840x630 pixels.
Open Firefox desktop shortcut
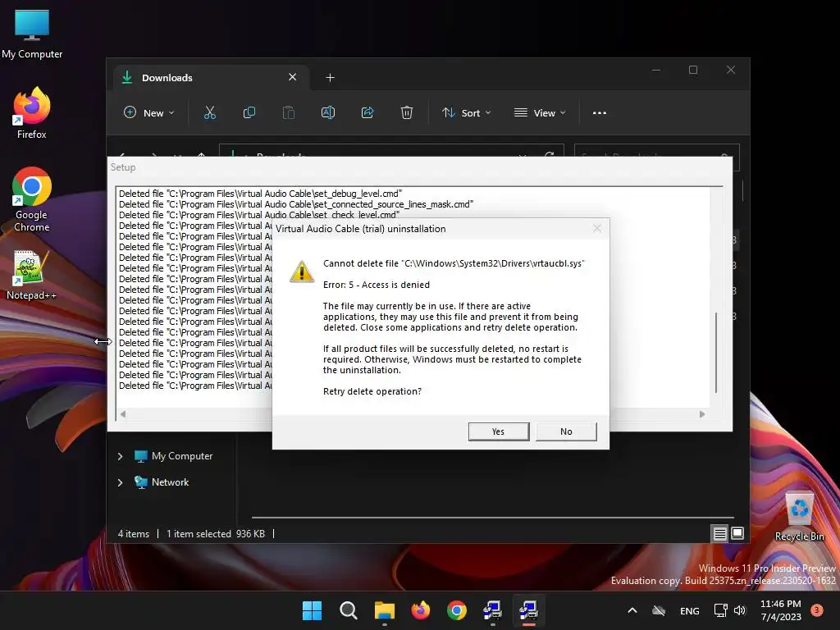pos(32,113)
